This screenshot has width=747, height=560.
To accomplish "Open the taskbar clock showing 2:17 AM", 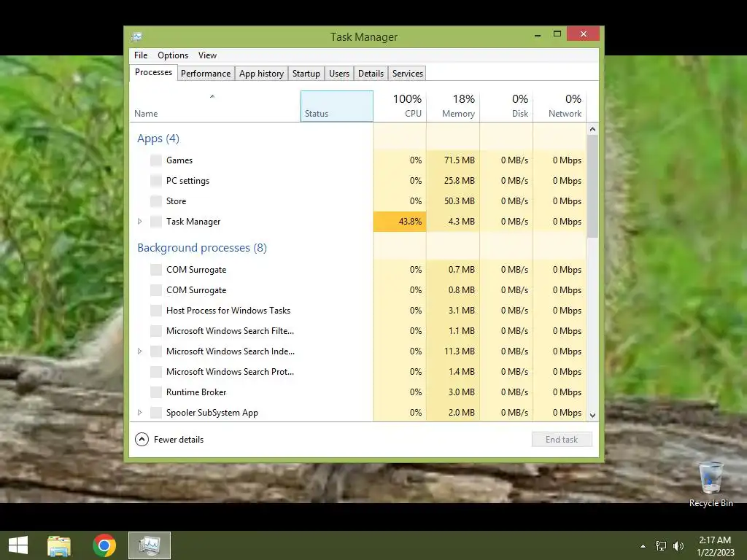I will pyautogui.click(x=715, y=540).
